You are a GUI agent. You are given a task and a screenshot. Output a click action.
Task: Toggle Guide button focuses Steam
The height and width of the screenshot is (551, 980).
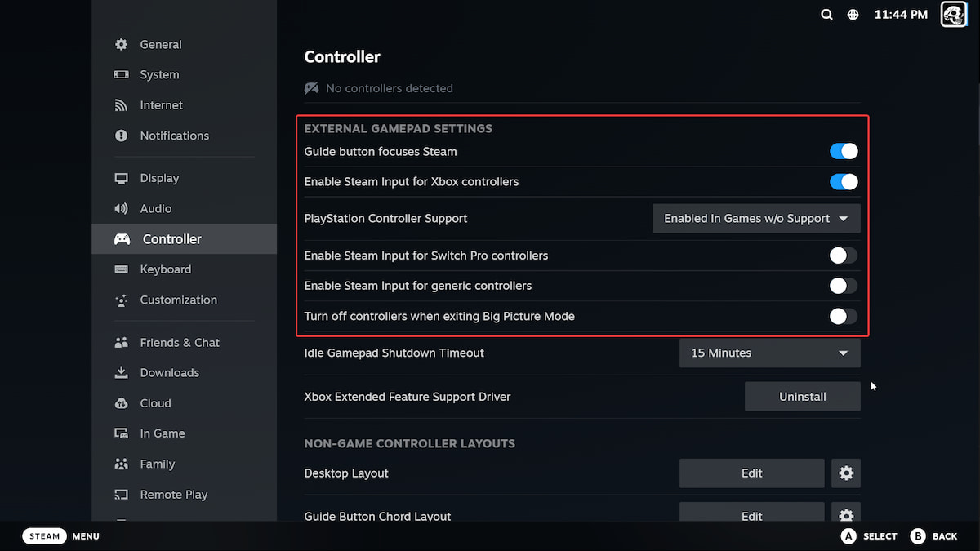[844, 152]
